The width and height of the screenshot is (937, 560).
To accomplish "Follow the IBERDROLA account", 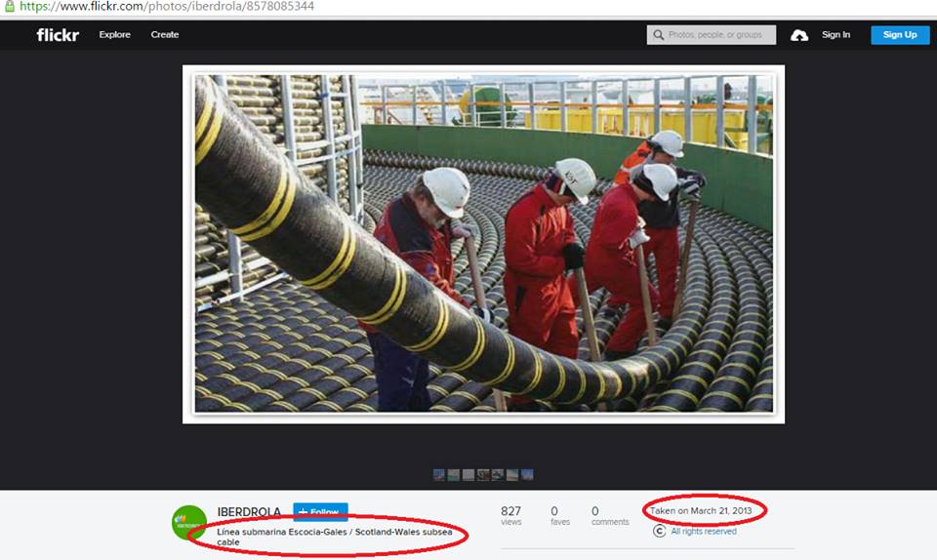I will tap(320, 512).
